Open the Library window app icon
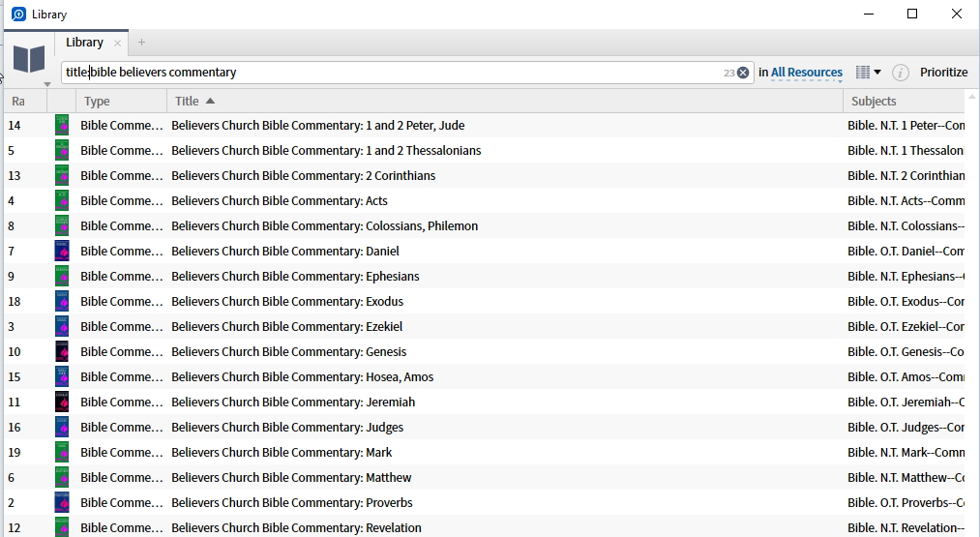The image size is (980, 537). point(18,14)
